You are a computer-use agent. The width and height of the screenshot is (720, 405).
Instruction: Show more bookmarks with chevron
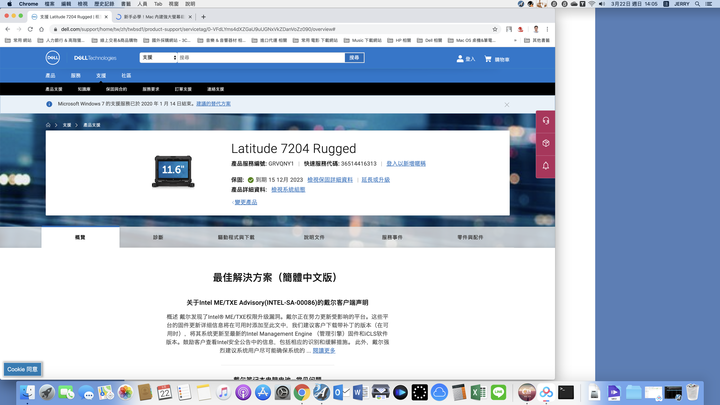(x=515, y=40)
